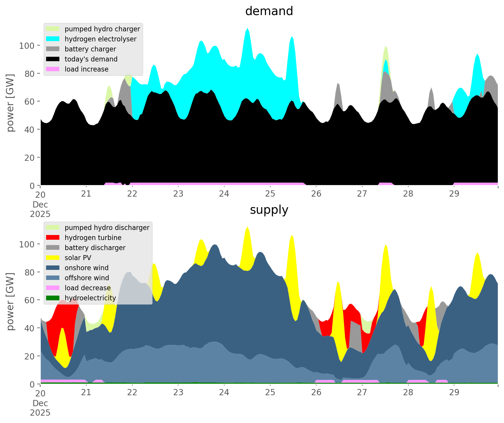The image size is (504, 423).
Task: Click the offshore wind legend label
Action: (x=87, y=278)
